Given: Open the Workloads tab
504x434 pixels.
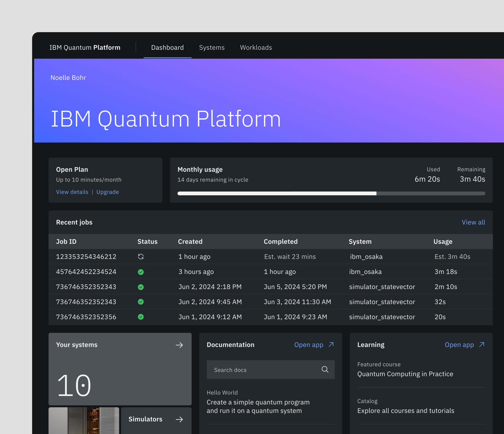Looking at the screenshot, I should pos(256,47).
